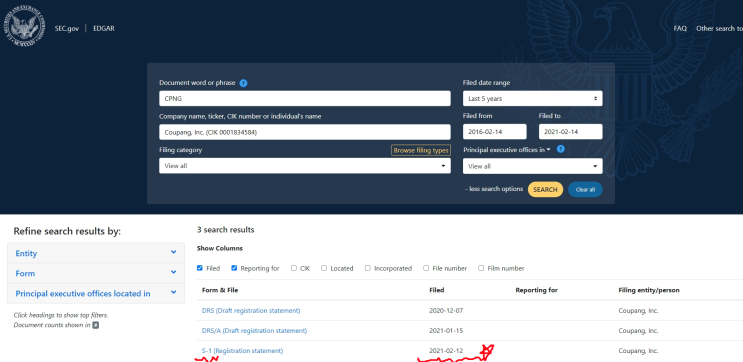Click the Clear all button
This screenshot has width=743, height=362.
coord(585,190)
